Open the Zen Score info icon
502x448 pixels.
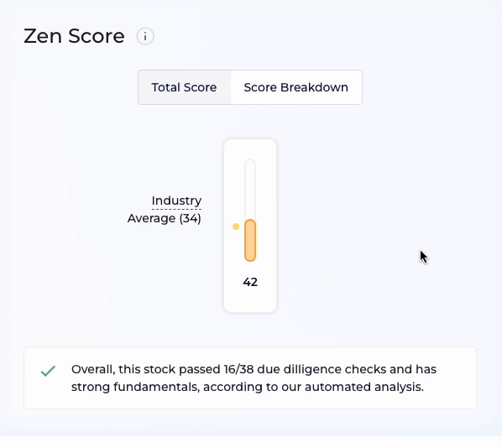click(145, 36)
